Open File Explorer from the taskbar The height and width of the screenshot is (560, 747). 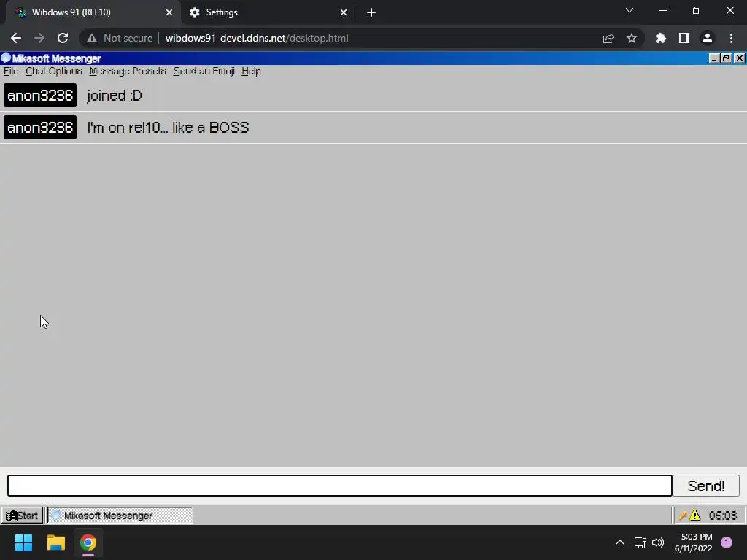pos(55,542)
